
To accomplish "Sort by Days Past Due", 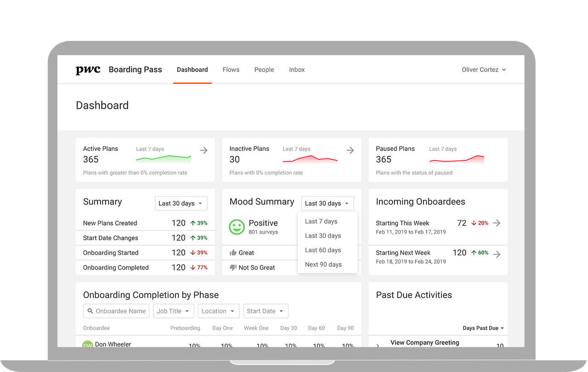I will [483, 328].
